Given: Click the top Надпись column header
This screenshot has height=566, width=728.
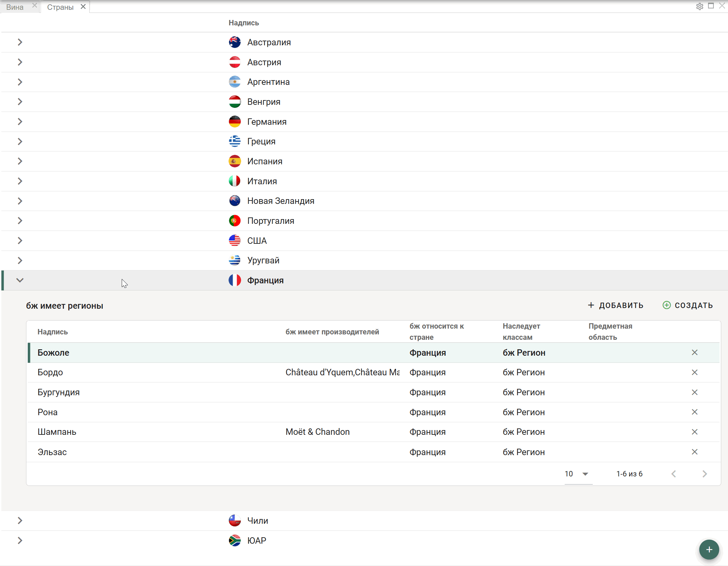Looking at the screenshot, I should pyautogui.click(x=244, y=23).
